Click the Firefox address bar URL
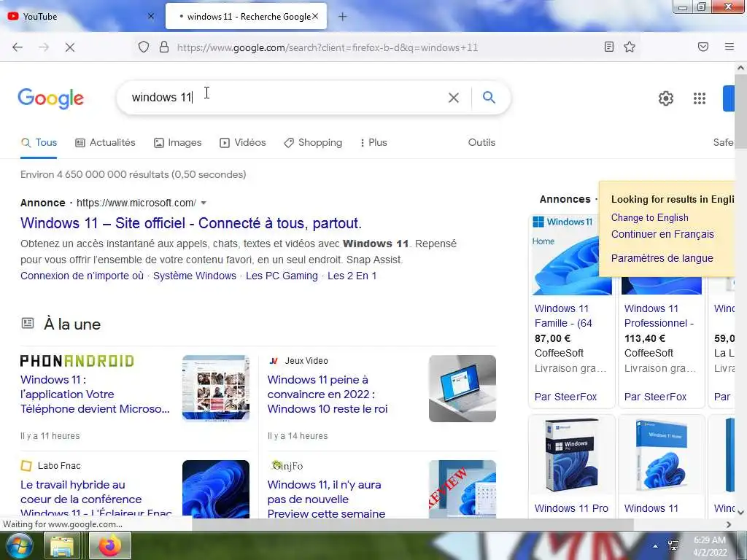Screen dimensions: 747x560 coord(328,47)
